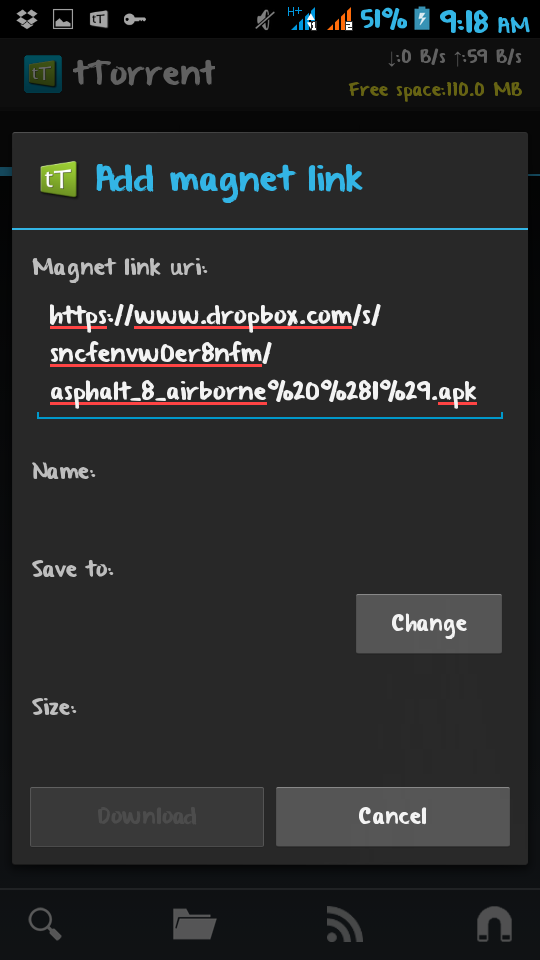Tap the muted sound icon in status bar
Screen dimensions: 540x960
coord(264,20)
